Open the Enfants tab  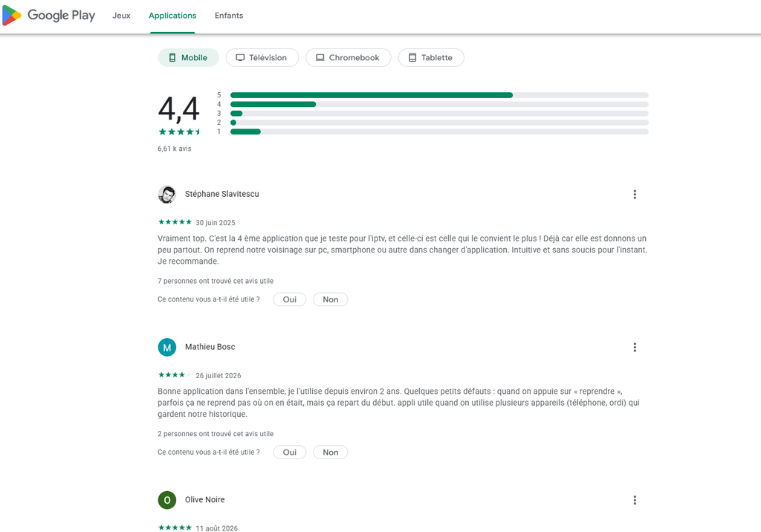[x=229, y=16]
